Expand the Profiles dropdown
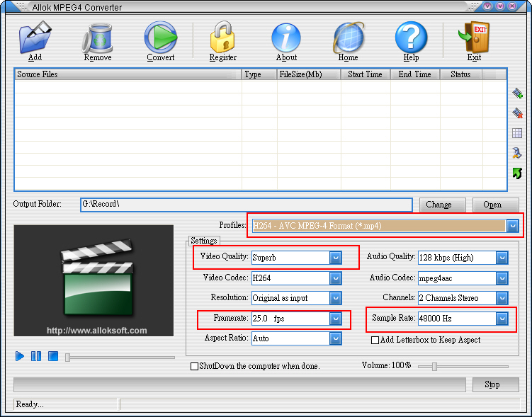532x417 pixels. [x=513, y=226]
